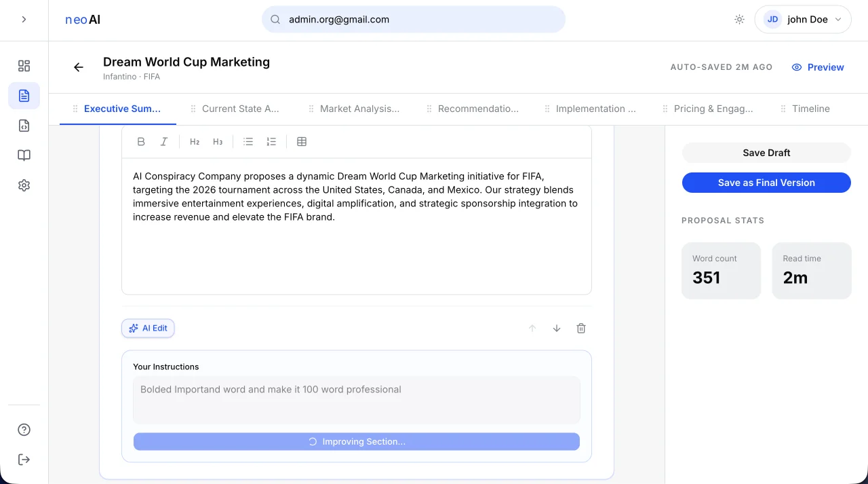Click the logout icon in sidebar

tap(24, 460)
